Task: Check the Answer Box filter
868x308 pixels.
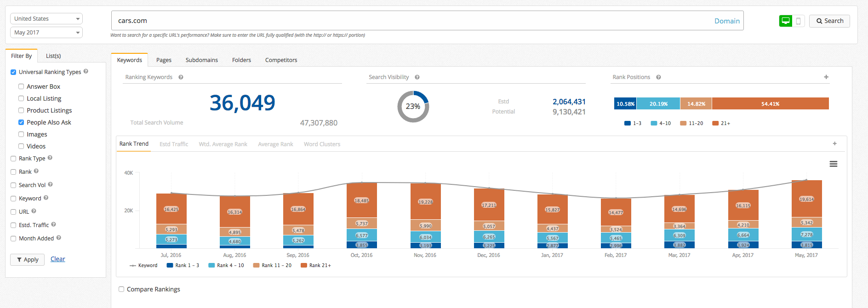Action: click(x=21, y=86)
